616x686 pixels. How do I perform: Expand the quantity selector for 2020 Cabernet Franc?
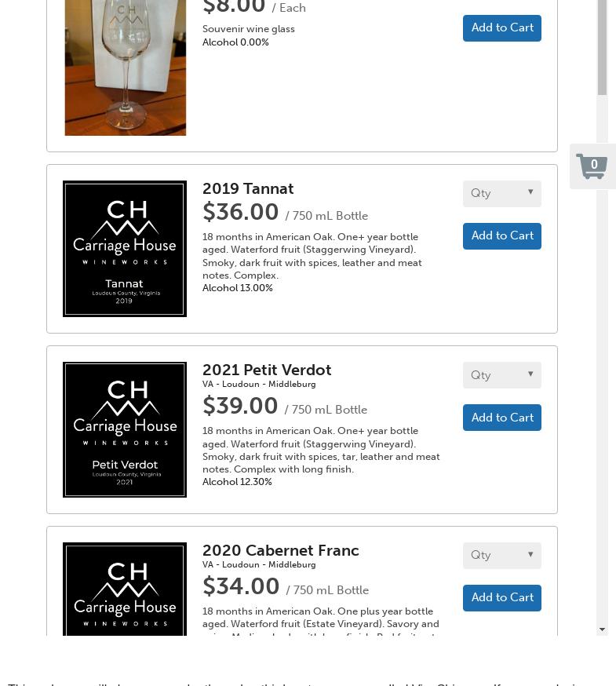click(x=501, y=555)
